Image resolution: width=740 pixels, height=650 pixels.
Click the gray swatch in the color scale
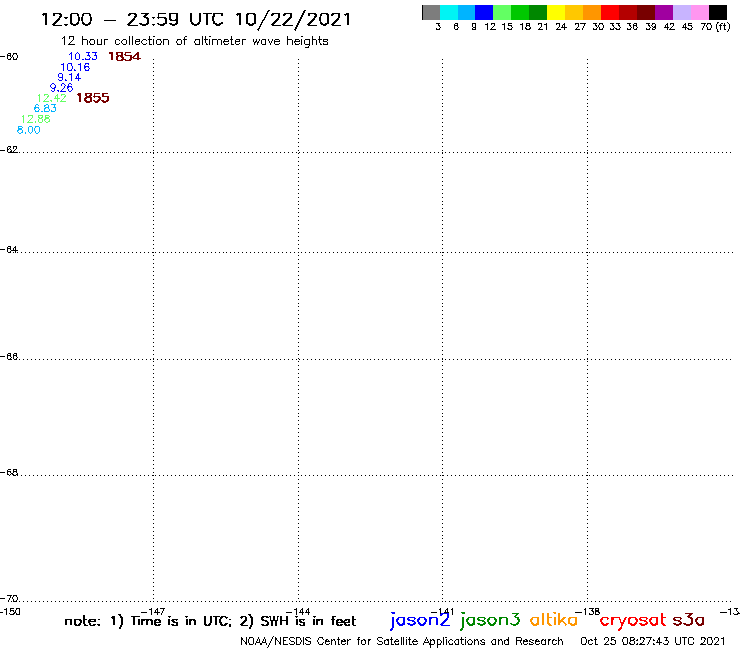click(x=431, y=12)
